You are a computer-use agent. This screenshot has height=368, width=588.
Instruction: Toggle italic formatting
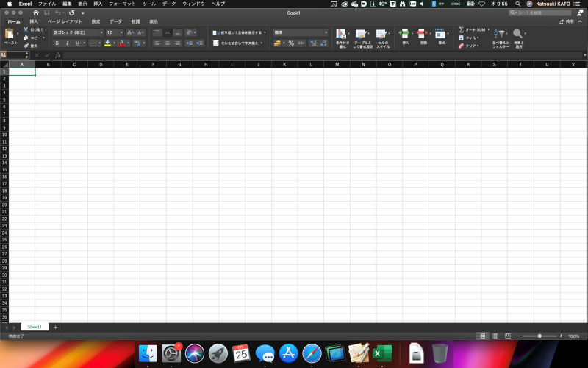[67, 43]
